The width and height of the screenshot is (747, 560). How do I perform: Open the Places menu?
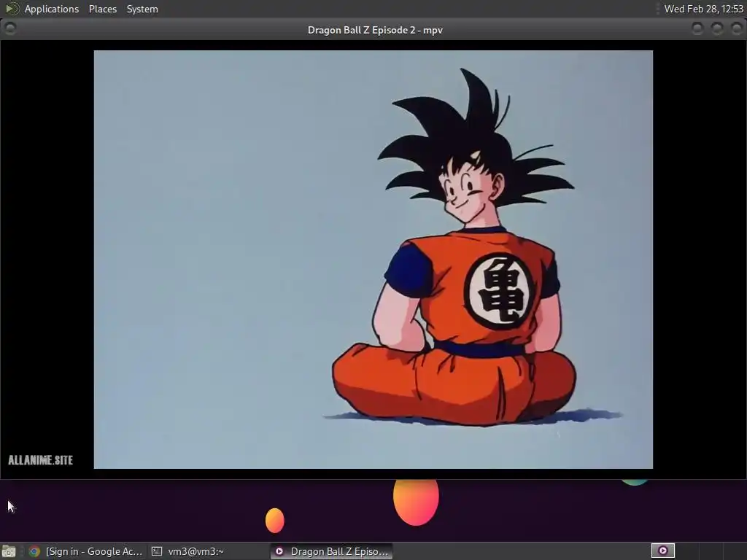point(102,9)
